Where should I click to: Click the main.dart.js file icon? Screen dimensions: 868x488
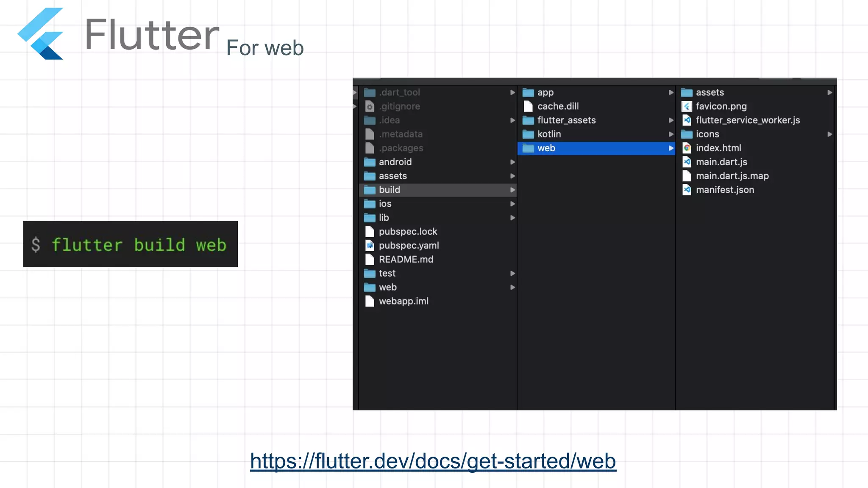pos(687,162)
